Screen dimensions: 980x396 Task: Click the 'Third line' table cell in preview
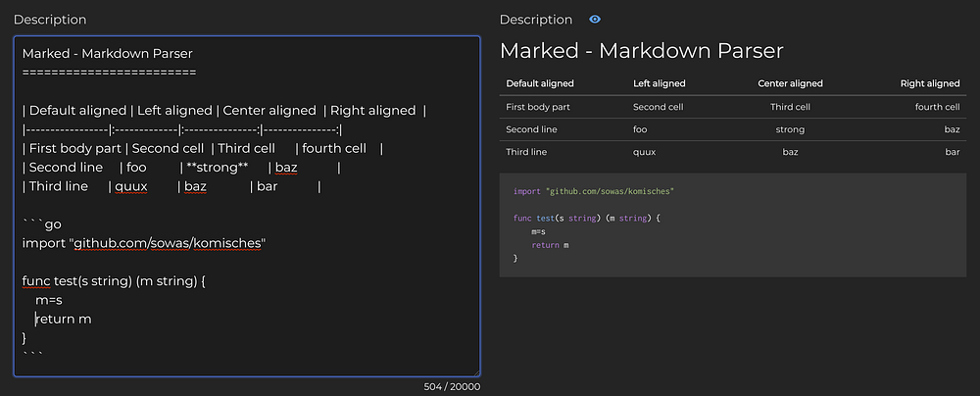click(526, 152)
